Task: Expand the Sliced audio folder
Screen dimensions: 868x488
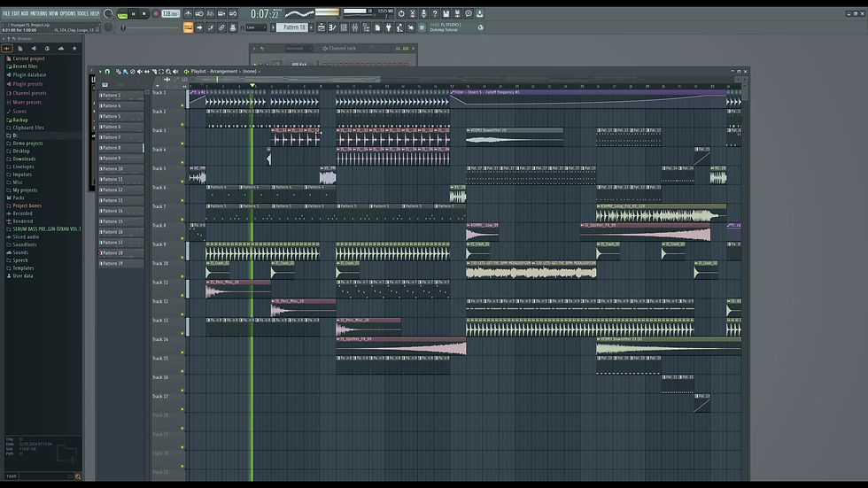Action: 26,236
